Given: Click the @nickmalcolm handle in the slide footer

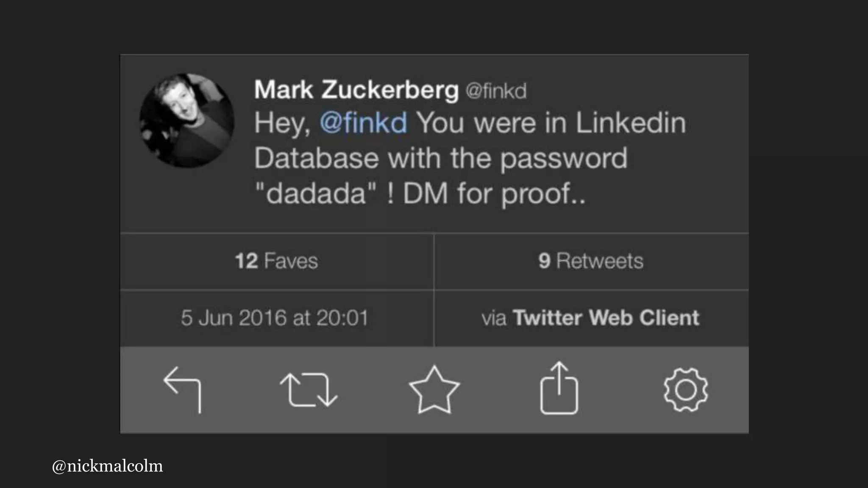Looking at the screenshot, I should point(107,466).
